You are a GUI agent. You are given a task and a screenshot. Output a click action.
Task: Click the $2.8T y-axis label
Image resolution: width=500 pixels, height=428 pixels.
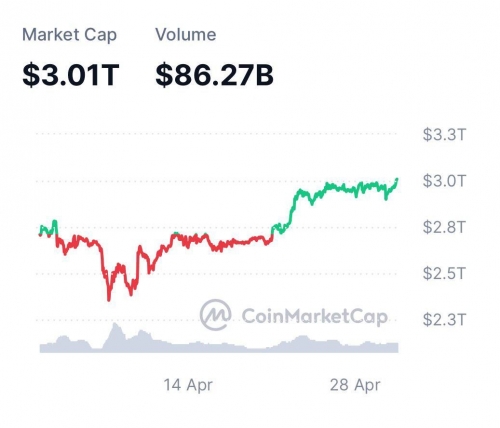click(444, 227)
